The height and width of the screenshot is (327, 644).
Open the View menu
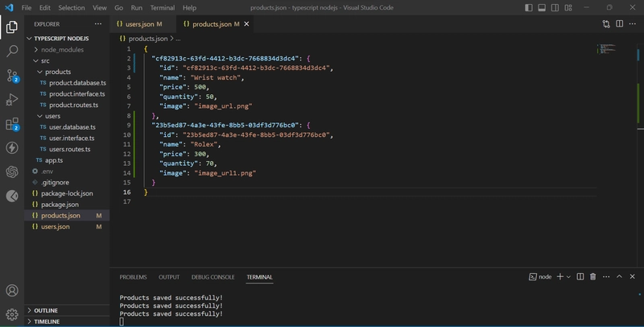(99, 7)
